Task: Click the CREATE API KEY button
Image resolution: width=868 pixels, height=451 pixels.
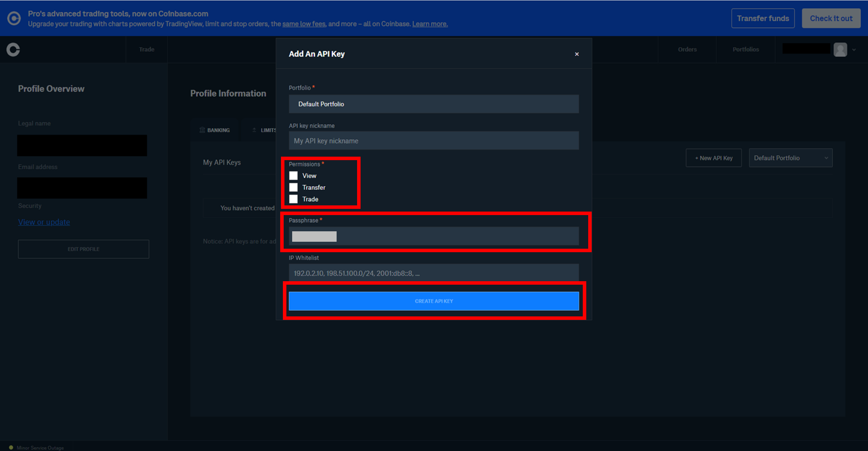Action: click(434, 301)
